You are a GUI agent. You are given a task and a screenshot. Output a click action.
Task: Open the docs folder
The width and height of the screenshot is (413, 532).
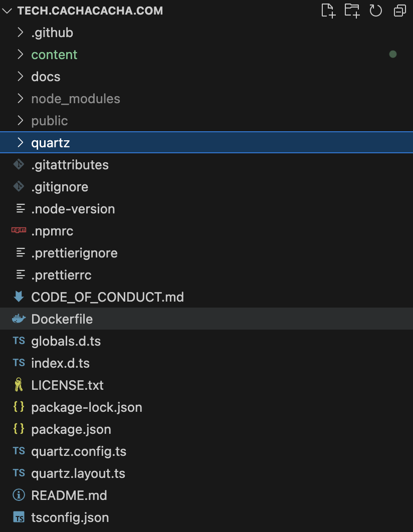coord(46,77)
